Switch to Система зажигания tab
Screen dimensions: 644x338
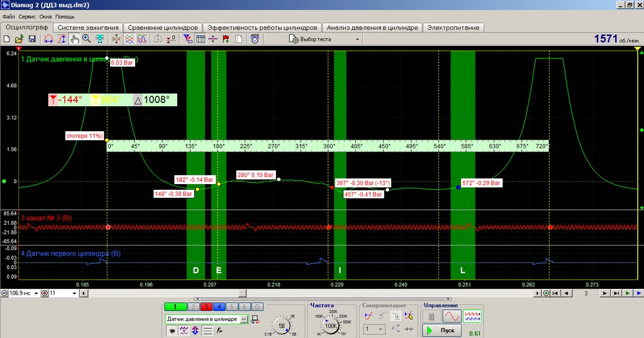88,28
